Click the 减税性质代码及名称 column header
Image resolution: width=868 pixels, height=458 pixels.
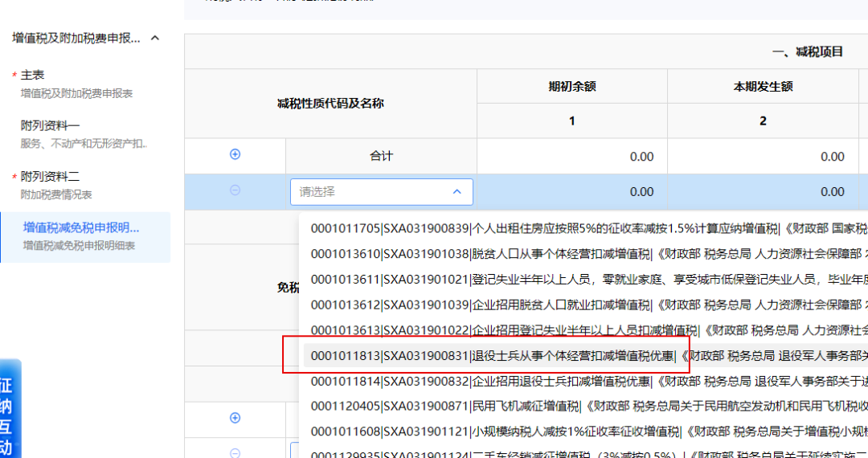point(330,104)
